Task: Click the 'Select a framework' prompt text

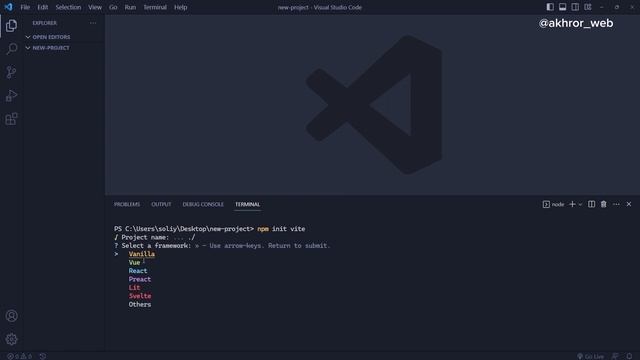Action: pos(156,245)
